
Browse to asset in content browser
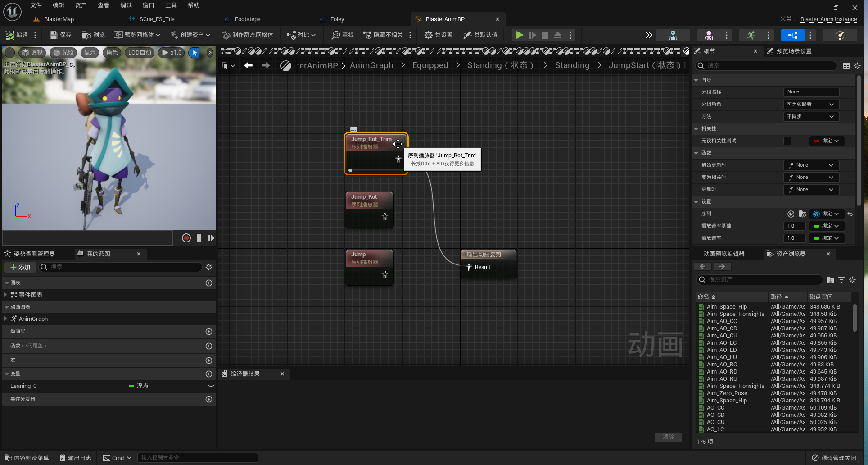(93, 35)
